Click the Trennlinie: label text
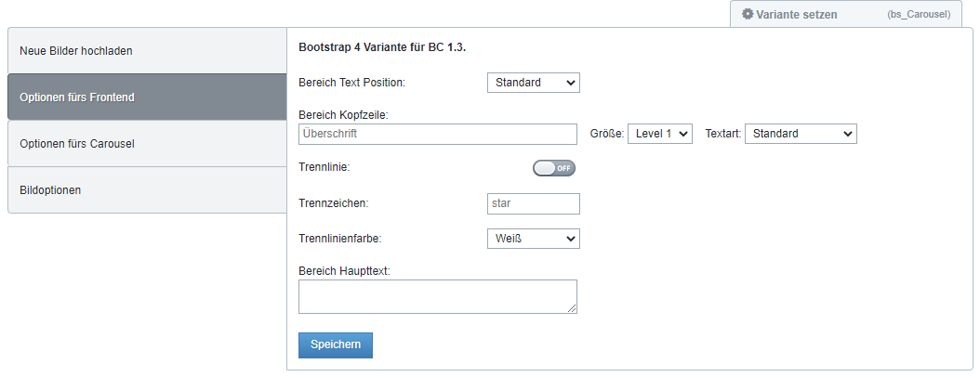The height and width of the screenshot is (377, 980). point(324,167)
